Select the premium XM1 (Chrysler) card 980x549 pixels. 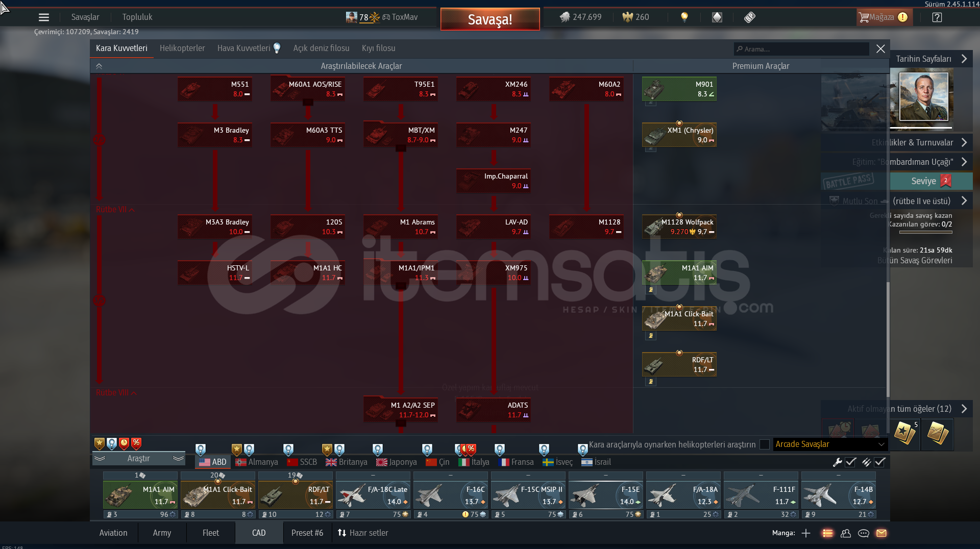point(679,135)
